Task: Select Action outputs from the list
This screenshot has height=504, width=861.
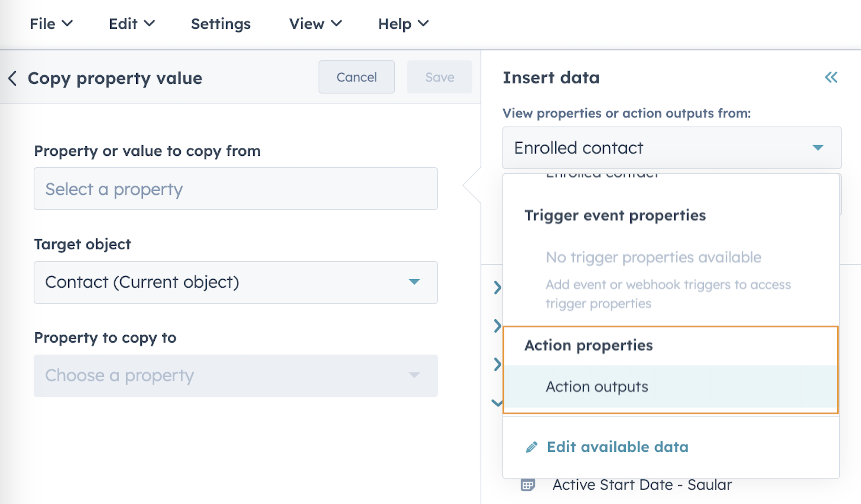Action: [x=597, y=387]
